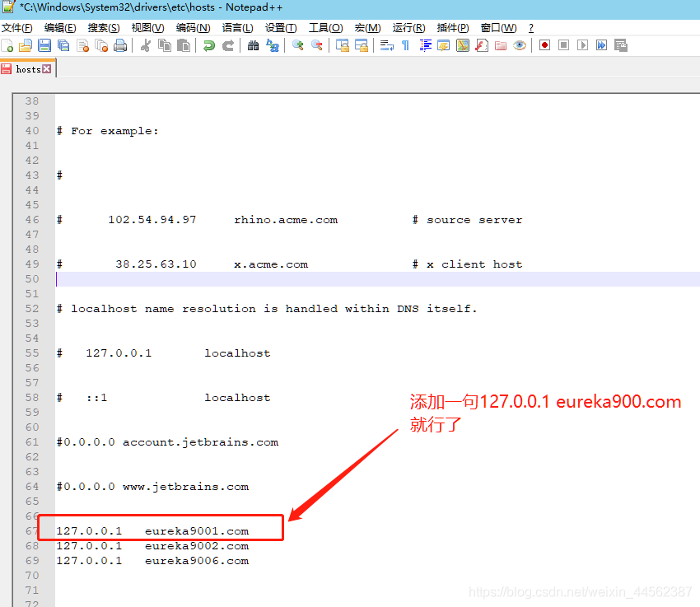Image resolution: width=700 pixels, height=607 pixels.
Task: Open Find with the binoculars icon
Action: tap(253, 45)
